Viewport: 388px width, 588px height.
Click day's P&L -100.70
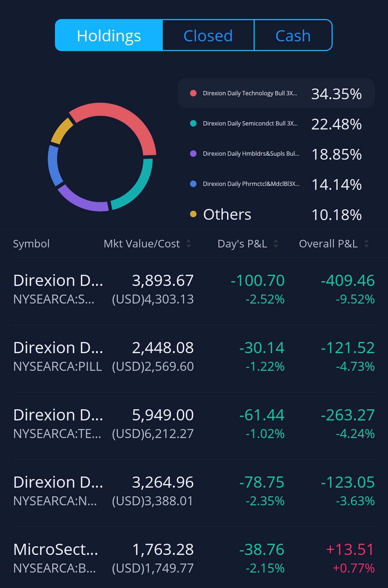tap(258, 281)
